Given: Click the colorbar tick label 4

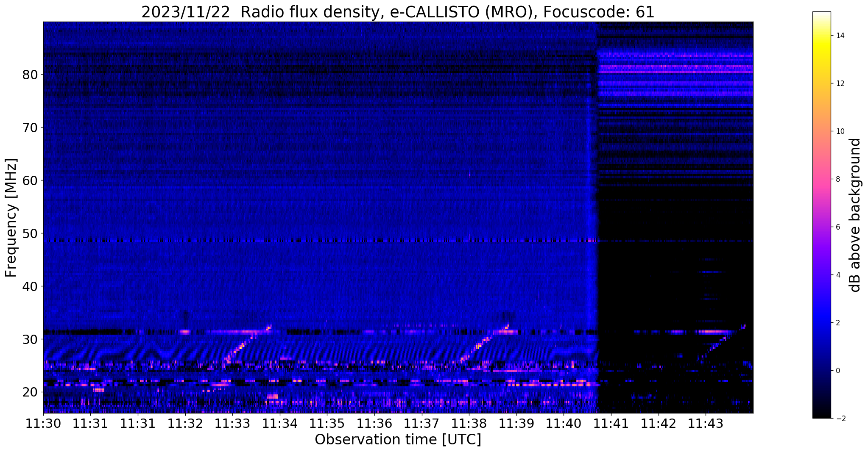Looking at the screenshot, I should [837, 275].
